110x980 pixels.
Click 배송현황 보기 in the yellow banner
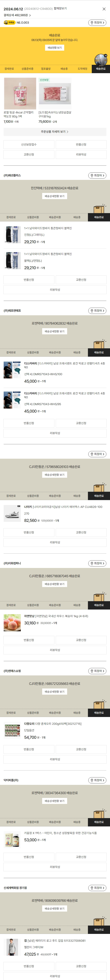(x=55, y=48)
